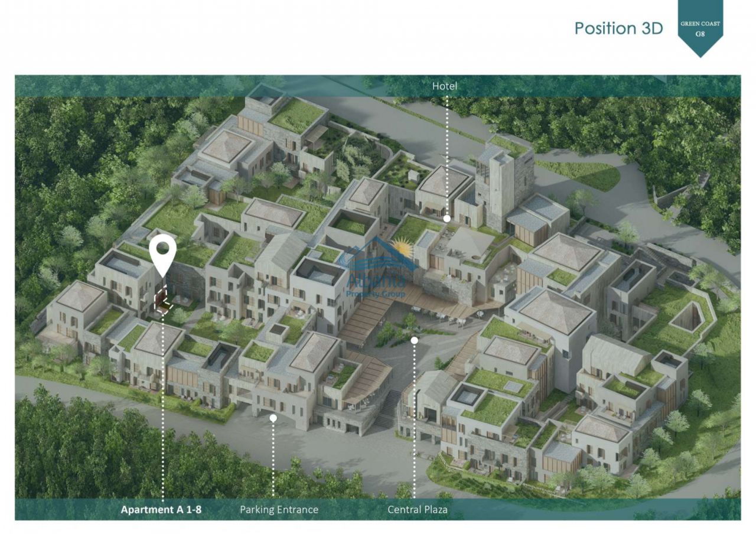Select the Hotel marker dot
Viewport: 756px width, 534px height.
coord(447,219)
